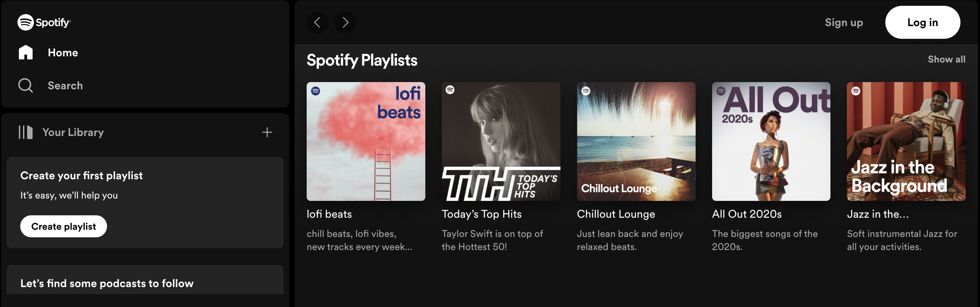The width and height of the screenshot is (980, 307).
Task: Click the Search magnifier icon
Action: [x=25, y=85]
